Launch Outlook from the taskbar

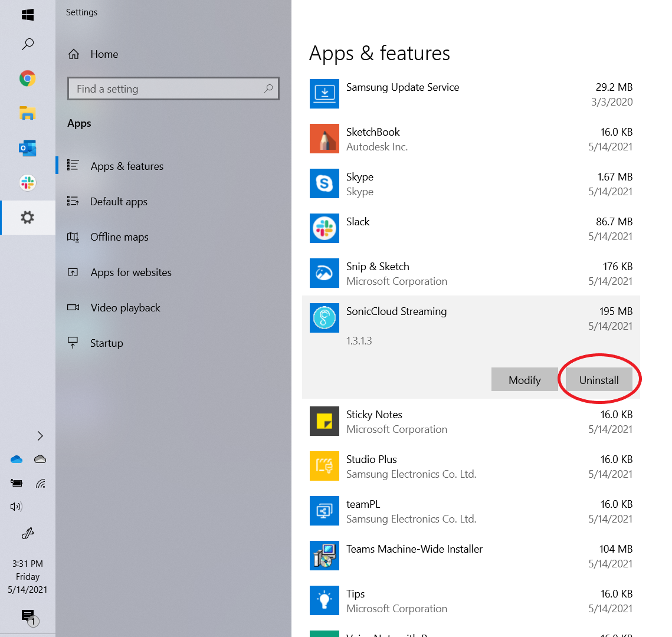coord(28,148)
